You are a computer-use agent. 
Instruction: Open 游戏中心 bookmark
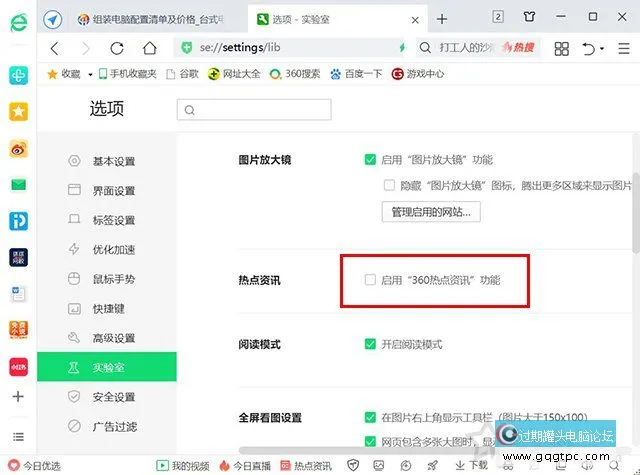click(x=418, y=74)
